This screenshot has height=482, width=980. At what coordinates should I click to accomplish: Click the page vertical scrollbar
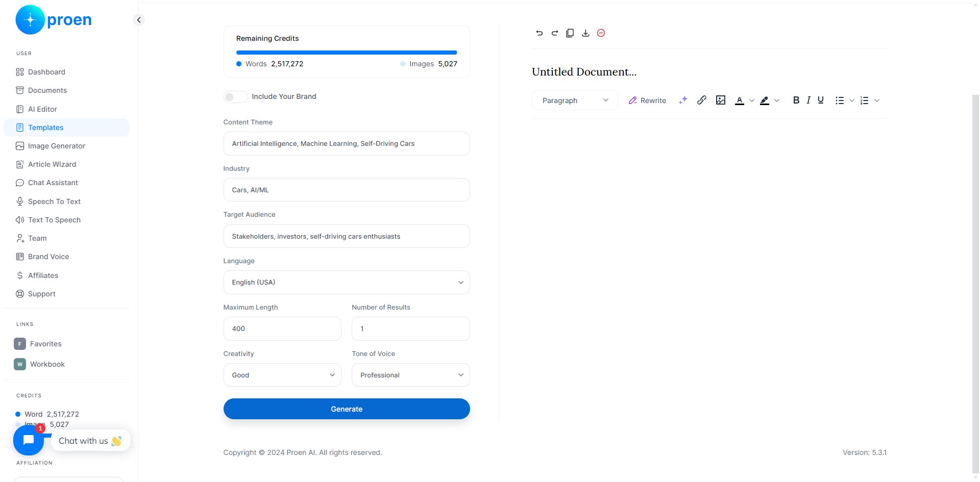pos(975,284)
